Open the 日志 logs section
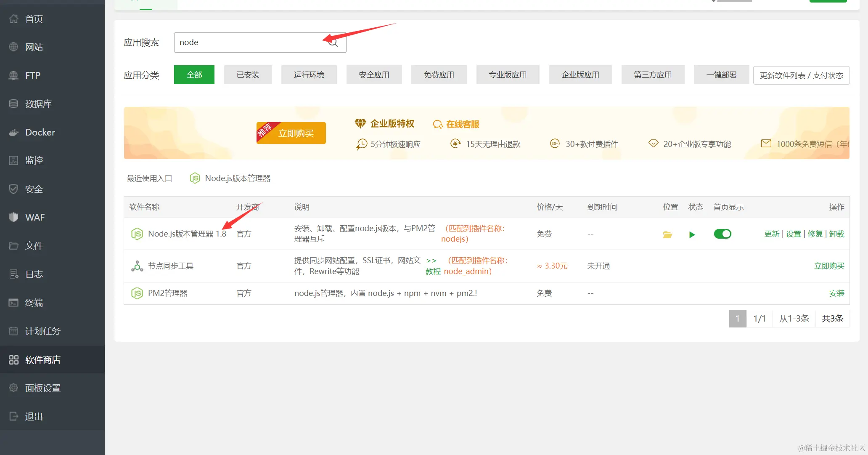The image size is (868, 455). tap(34, 274)
